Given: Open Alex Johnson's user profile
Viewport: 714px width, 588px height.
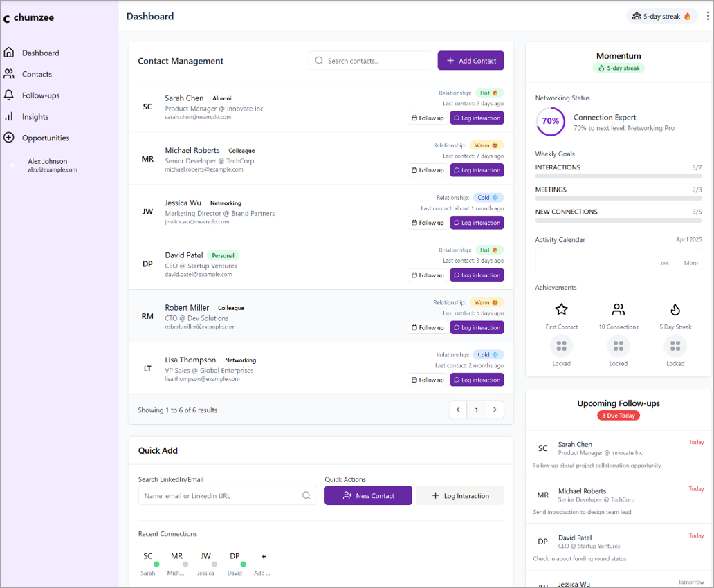Looking at the screenshot, I should click(x=47, y=165).
